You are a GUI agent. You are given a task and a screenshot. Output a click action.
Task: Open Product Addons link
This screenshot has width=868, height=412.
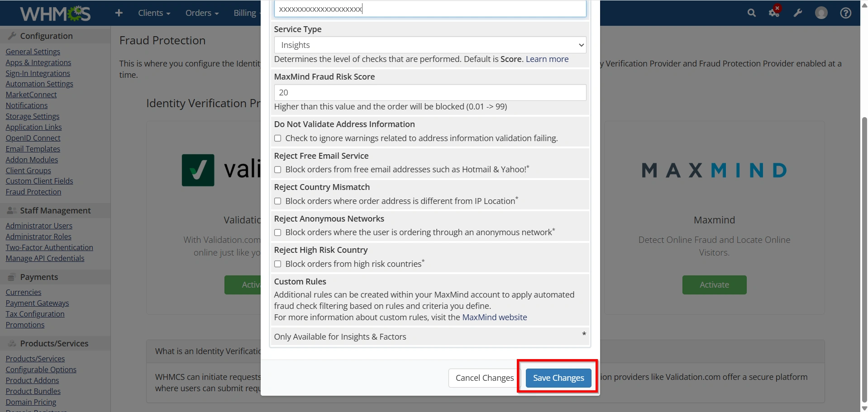point(32,380)
